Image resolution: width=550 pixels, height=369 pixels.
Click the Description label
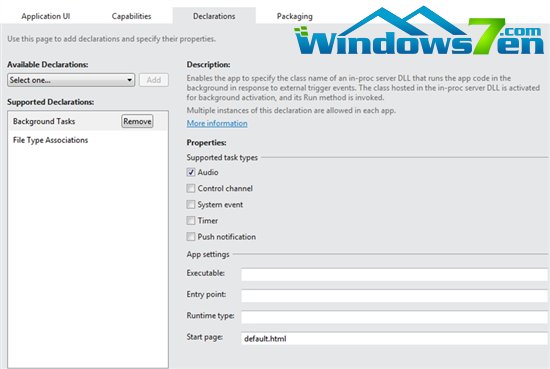coord(208,65)
